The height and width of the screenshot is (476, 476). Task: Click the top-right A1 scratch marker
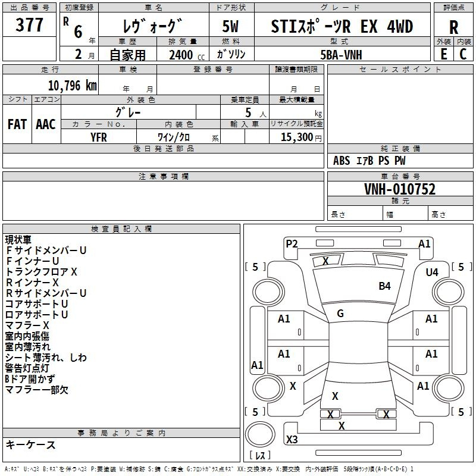pos(424,243)
